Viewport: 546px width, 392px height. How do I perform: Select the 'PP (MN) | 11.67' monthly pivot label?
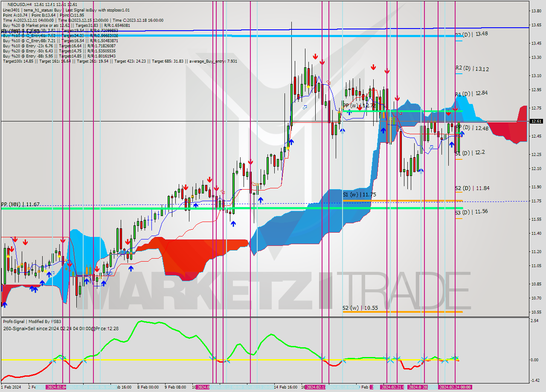[20, 205]
